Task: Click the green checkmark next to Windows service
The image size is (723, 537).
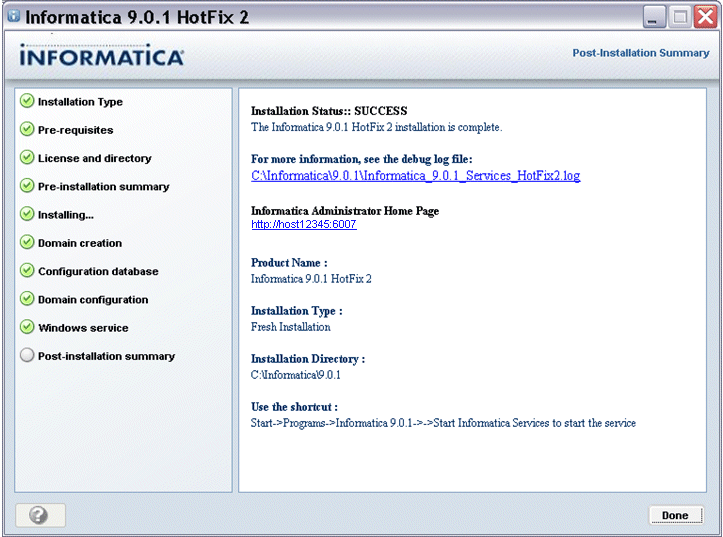Action: [x=27, y=327]
